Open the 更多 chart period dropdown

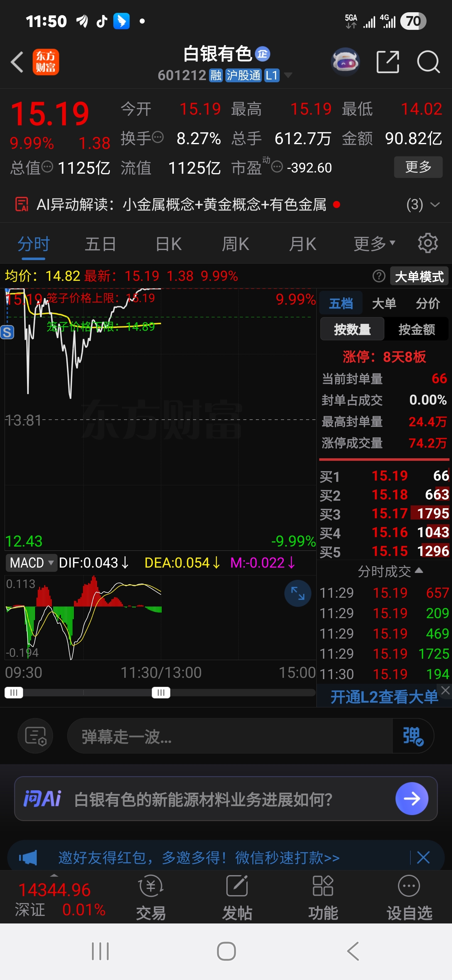374,243
